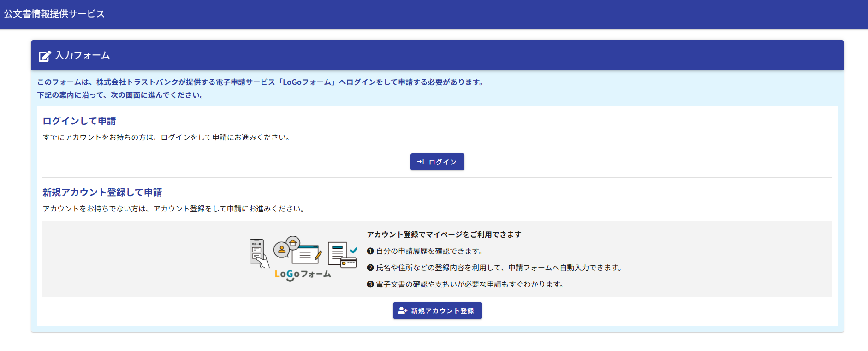Click the notice line 下記の案内に沿って、次の画面に進んでください。
Viewport: 868px width, 351px height.
(121, 95)
